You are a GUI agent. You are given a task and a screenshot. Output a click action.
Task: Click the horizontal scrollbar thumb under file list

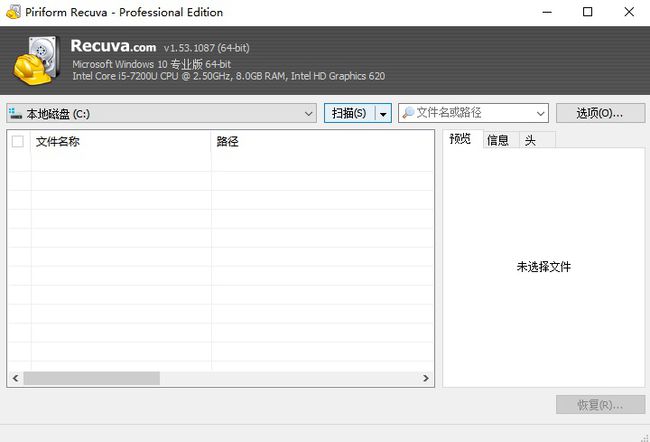[x=91, y=379]
